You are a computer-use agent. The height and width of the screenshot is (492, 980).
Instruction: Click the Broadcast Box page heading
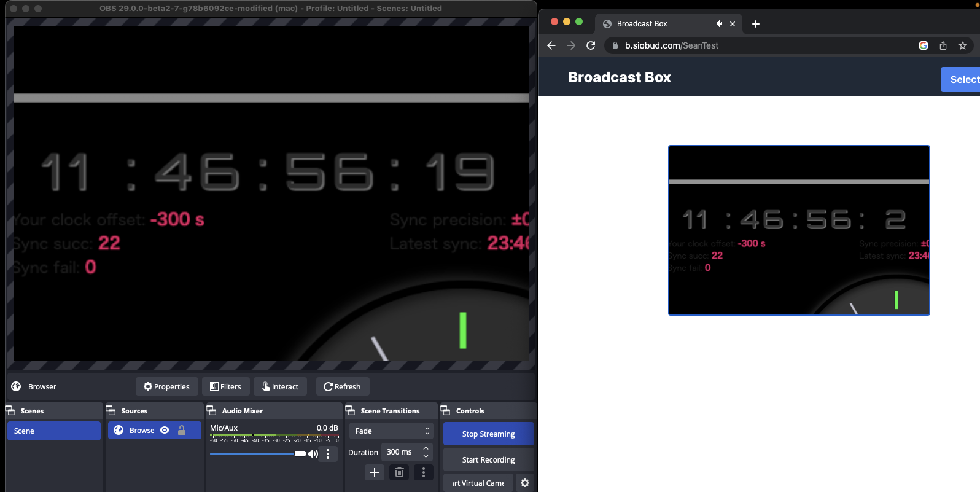pyautogui.click(x=619, y=77)
